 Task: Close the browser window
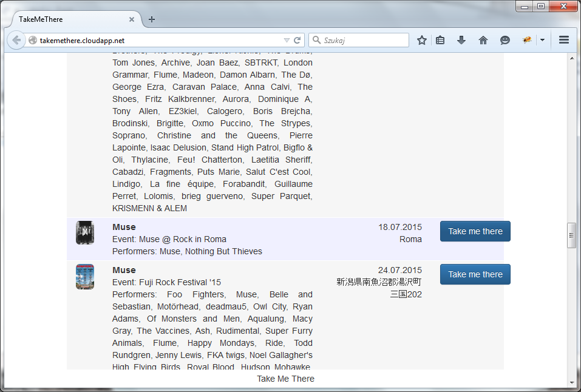coord(563,6)
